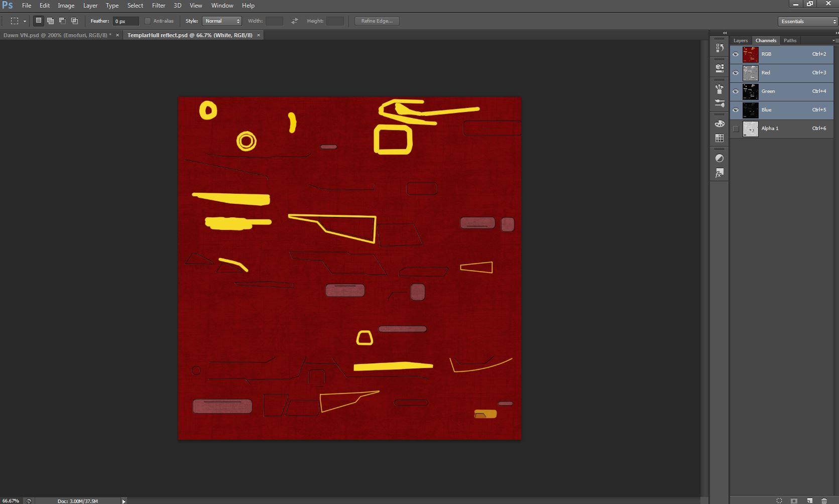Open the Window menu
The height and width of the screenshot is (504, 839).
222,6
